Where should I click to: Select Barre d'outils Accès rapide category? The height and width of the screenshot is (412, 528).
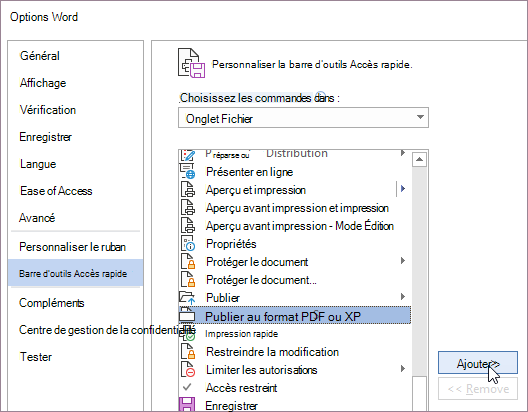pos(75,273)
